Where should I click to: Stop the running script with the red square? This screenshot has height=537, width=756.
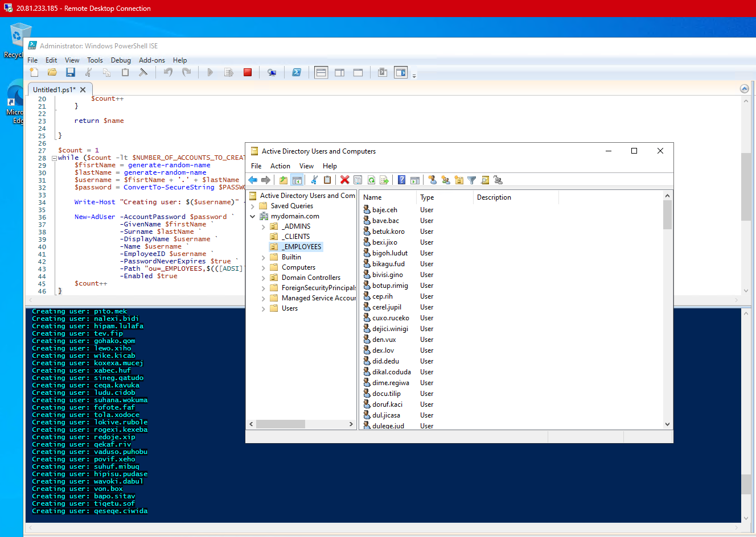tap(248, 72)
